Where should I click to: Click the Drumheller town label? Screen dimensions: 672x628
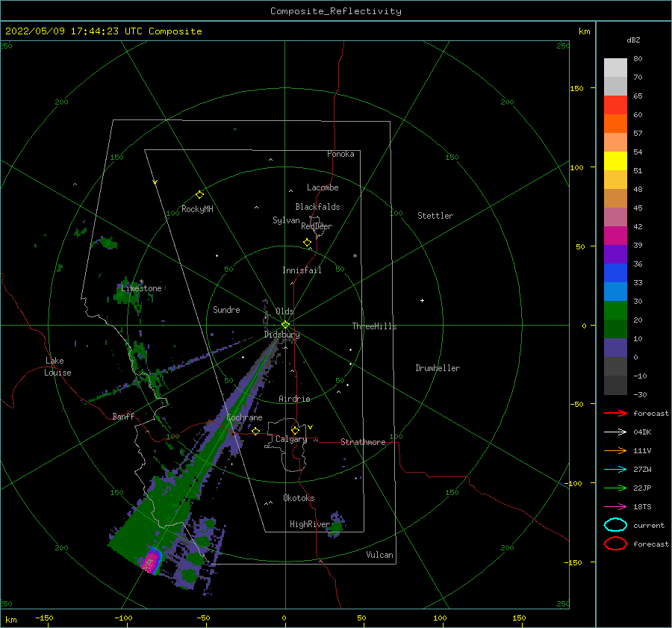tap(438, 368)
